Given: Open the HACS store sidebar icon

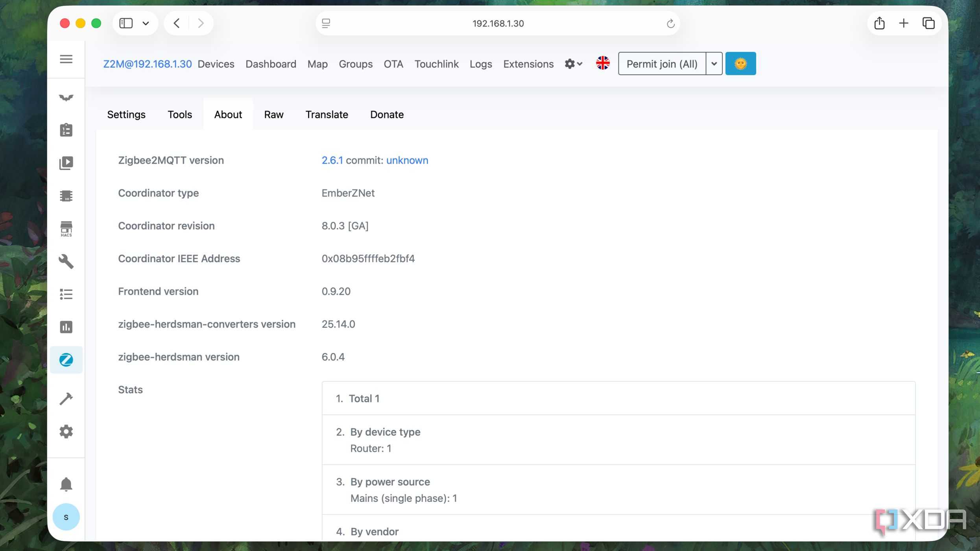Looking at the screenshot, I should point(66,229).
